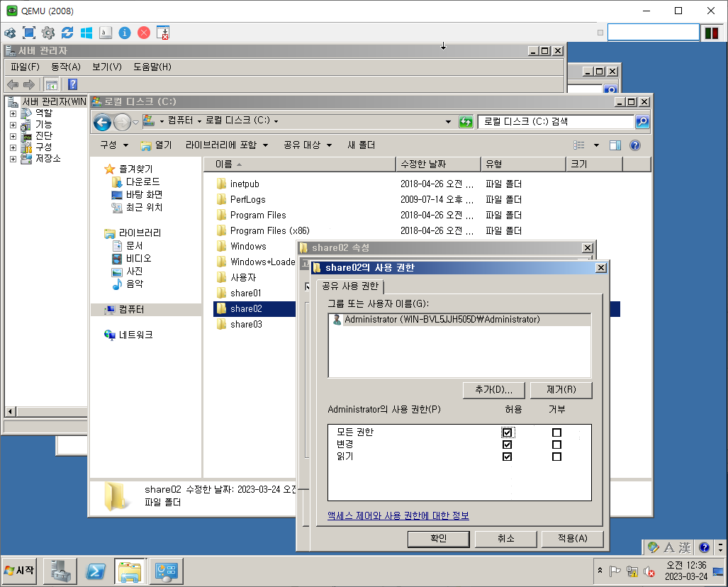Click Server Manager's show/hide console tree icon
The height and width of the screenshot is (587, 728).
pos(52,84)
